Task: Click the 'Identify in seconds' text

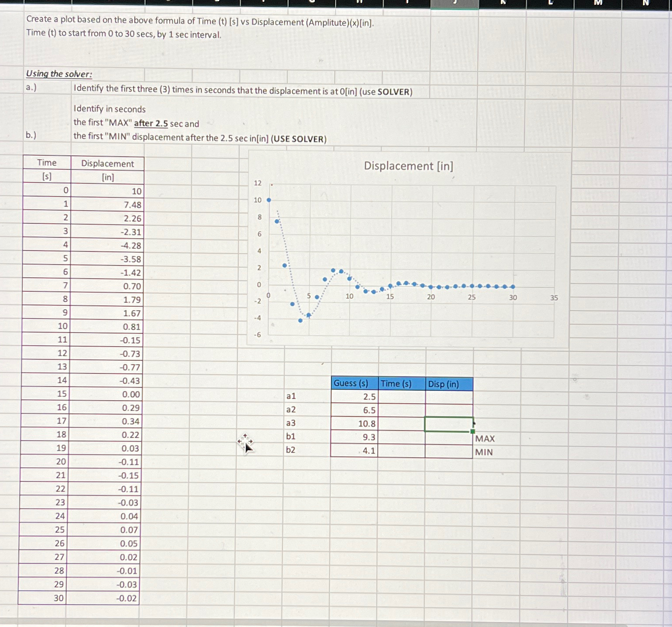Action: tap(110, 109)
